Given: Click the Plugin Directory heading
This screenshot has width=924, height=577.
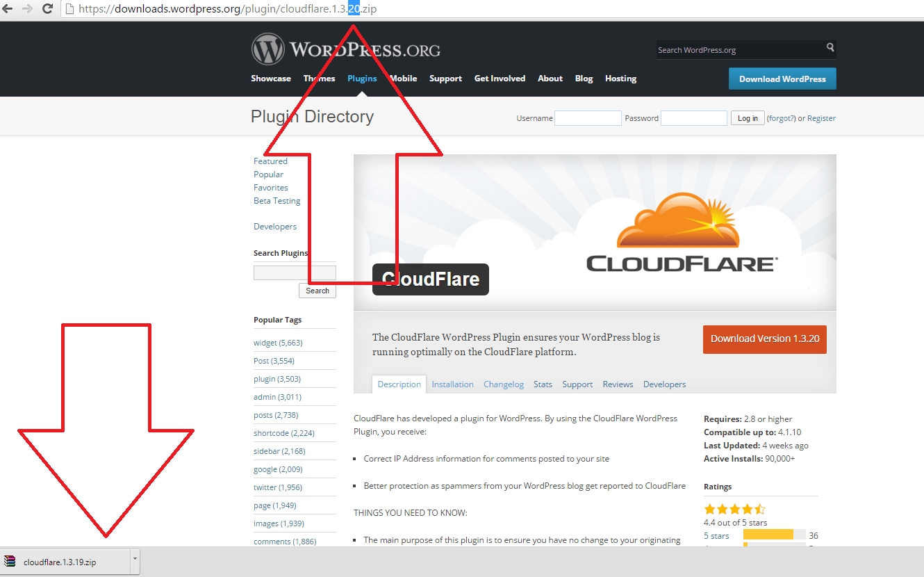Looking at the screenshot, I should pos(312,117).
